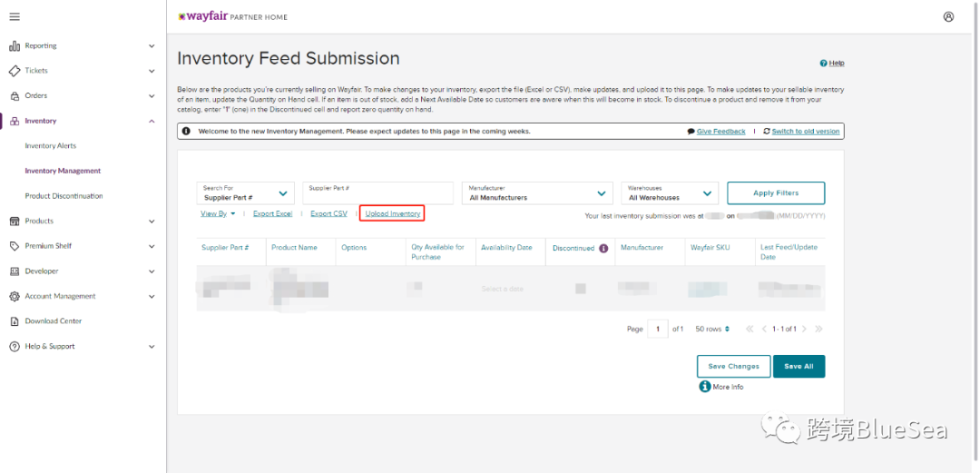Click the Products storefront icon
The height and width of the screenshot is (473, 980).
(x=15, y=221)
